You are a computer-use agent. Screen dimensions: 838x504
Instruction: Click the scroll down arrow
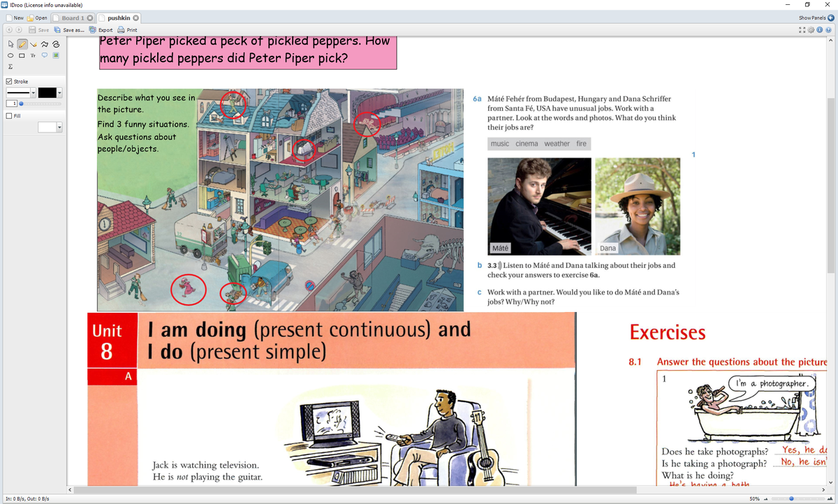pyautogui.click(x=830, y=482)
